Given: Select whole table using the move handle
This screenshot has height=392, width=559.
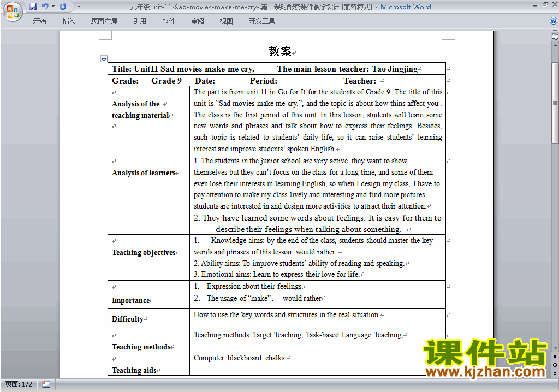Looking at the screenshot, I should (104, 58).
